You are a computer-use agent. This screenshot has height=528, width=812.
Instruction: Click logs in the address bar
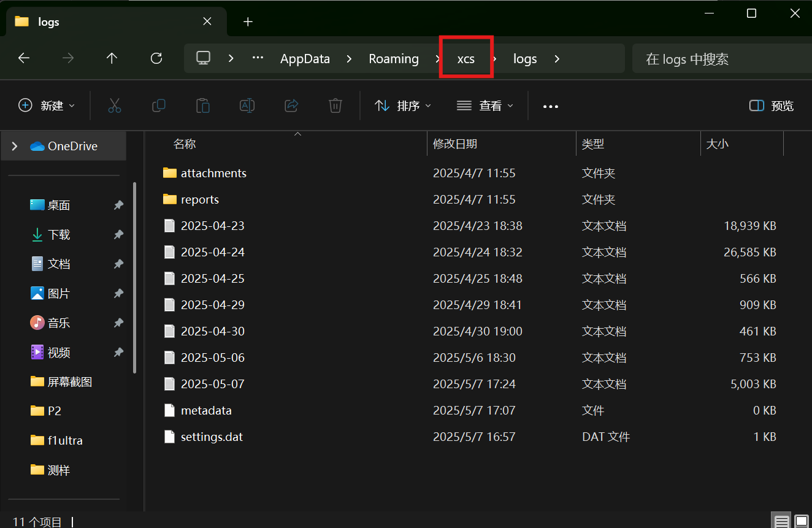click(x=525, y=59)
